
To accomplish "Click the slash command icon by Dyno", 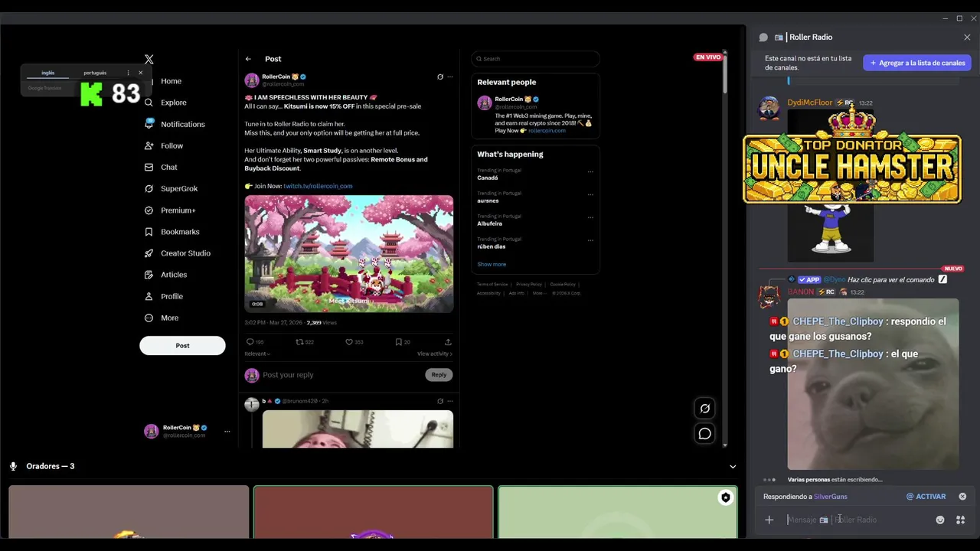I will pyautogui.click(x=942, y=279).
